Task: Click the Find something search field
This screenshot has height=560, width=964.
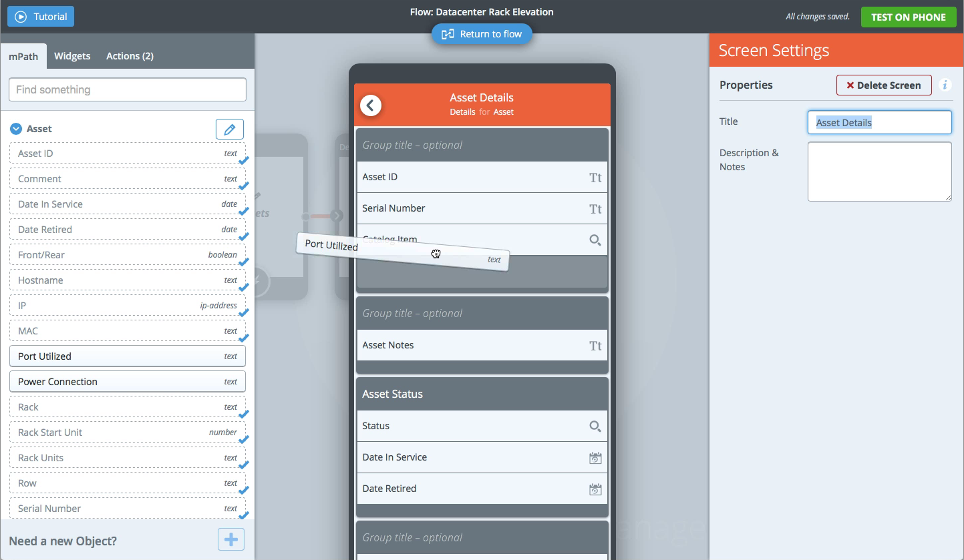Action: [x=128, y=89]
